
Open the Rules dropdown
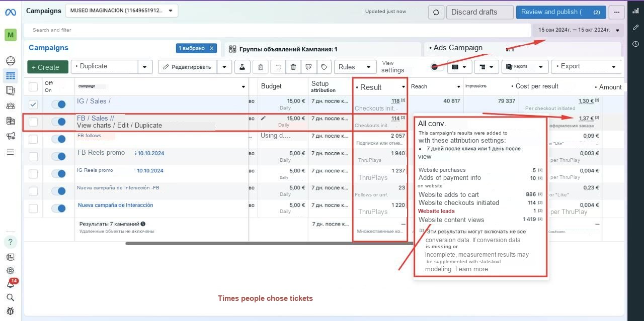click(x=355, y=67)
